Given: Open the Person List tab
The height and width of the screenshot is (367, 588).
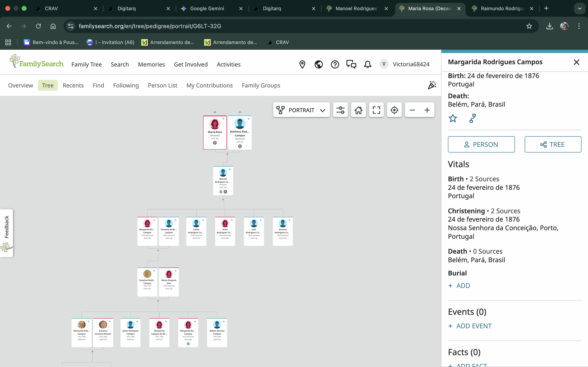Looking at the screenshot, I should [163, 85].
